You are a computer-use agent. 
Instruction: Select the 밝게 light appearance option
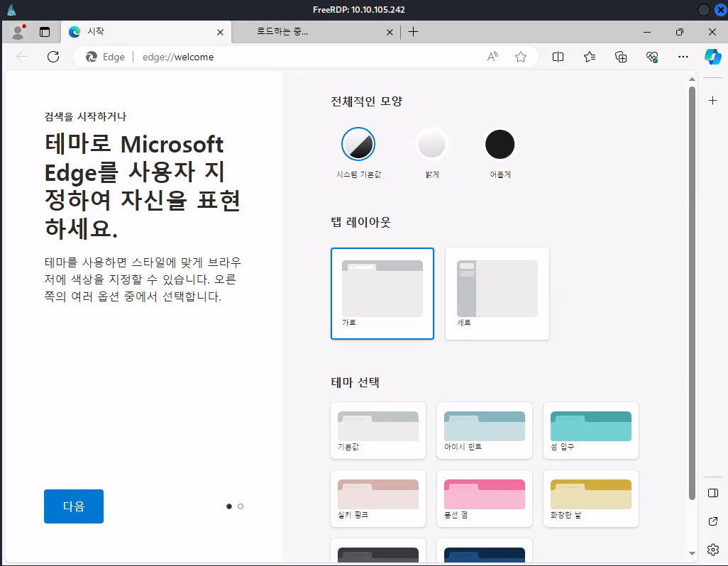coord(431,145)
